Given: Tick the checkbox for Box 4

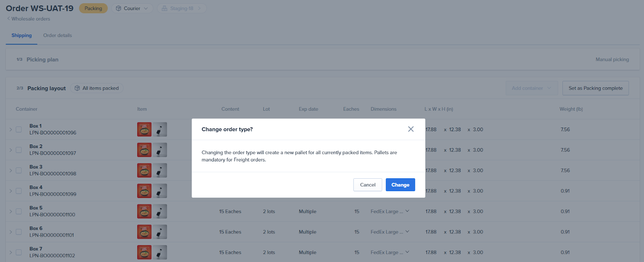Looking at the screenshot, I should [x=19, y=191].
